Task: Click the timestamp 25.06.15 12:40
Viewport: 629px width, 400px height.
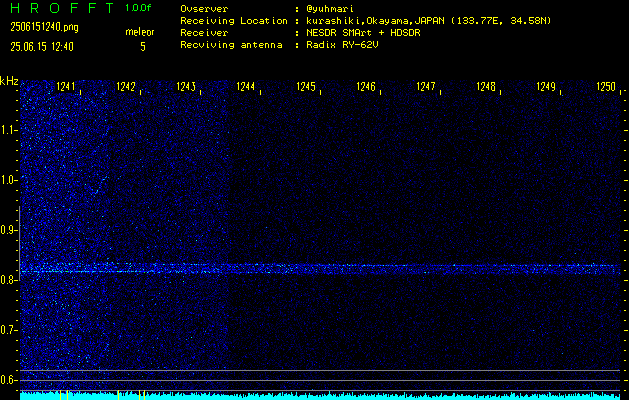Action: (x=42, y=47)
